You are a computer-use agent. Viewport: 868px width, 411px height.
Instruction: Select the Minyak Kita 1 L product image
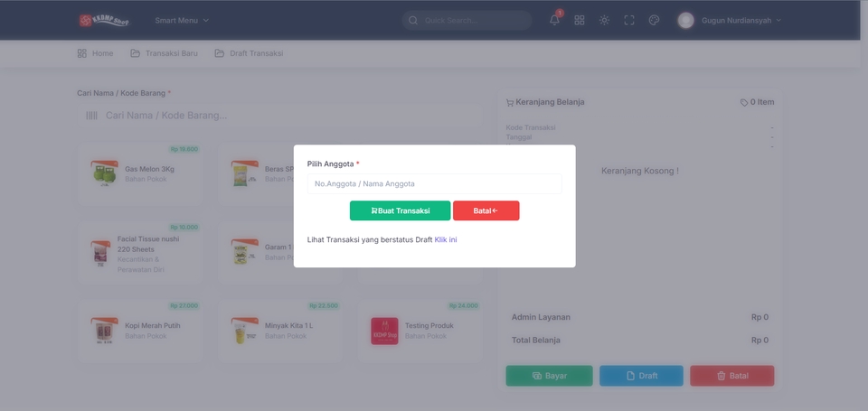point(244,331)
